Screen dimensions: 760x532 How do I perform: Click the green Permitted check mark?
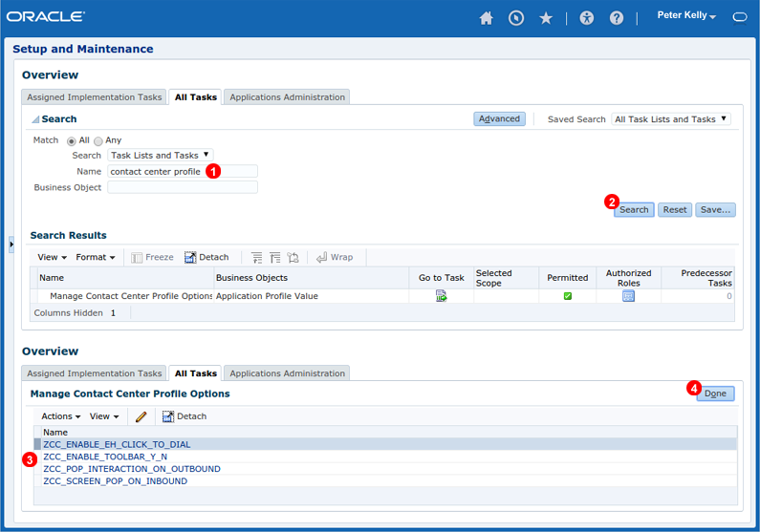point(568,296)
